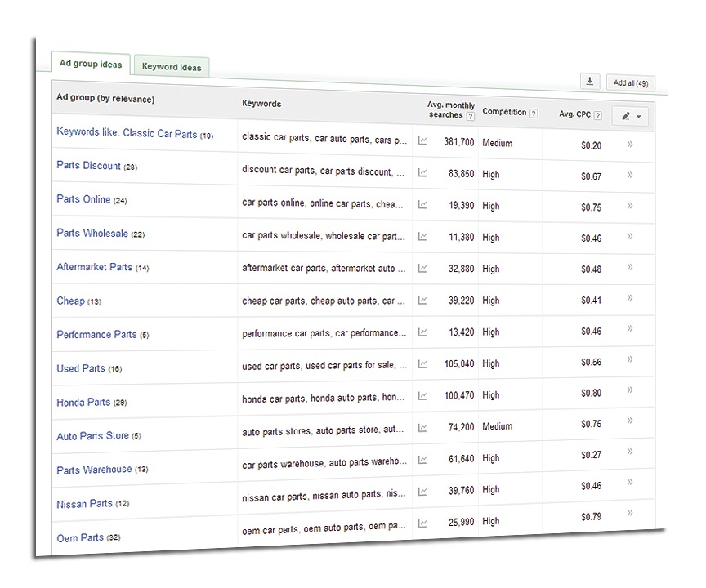The image size is (706, 588).
Task: Select the Performance Parts link
Action: [96, 334]
